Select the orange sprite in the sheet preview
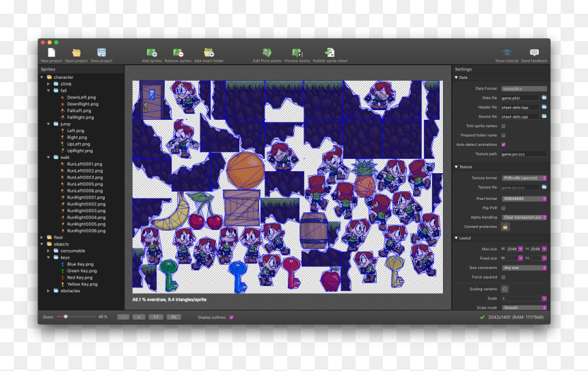 [245, 170]
